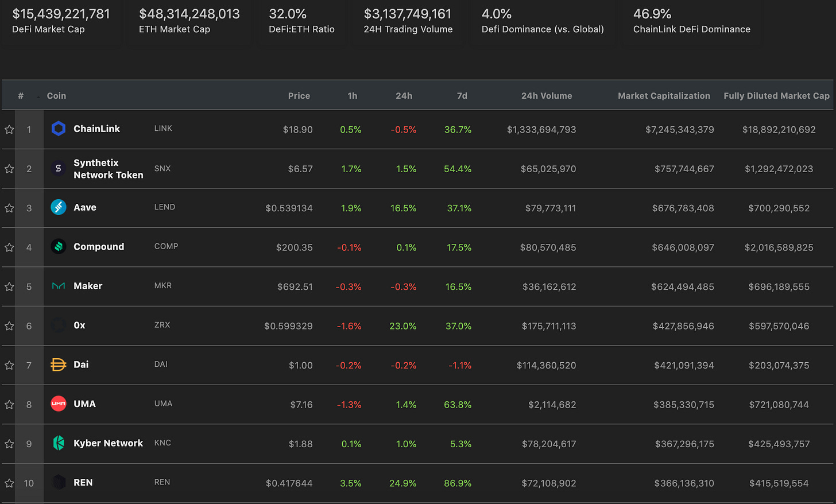Sort table by Price column header
The width and height of the screenshot is (836, 504).
299,96
